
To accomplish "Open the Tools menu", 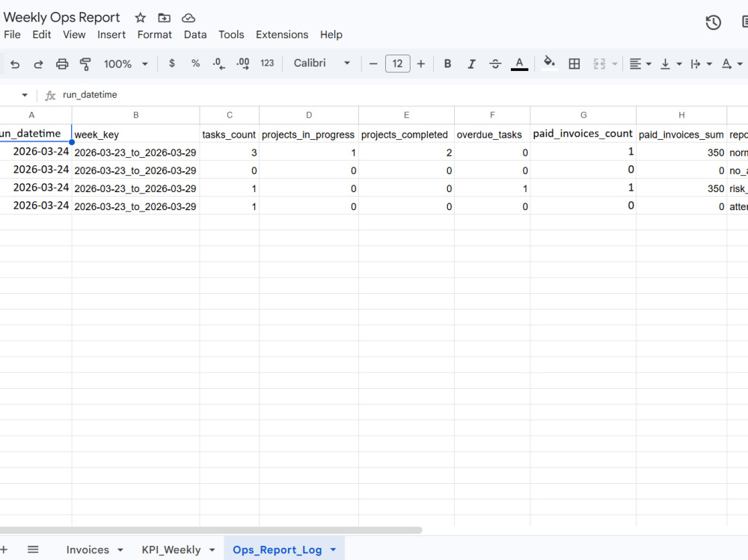I will tap(231, 35).
